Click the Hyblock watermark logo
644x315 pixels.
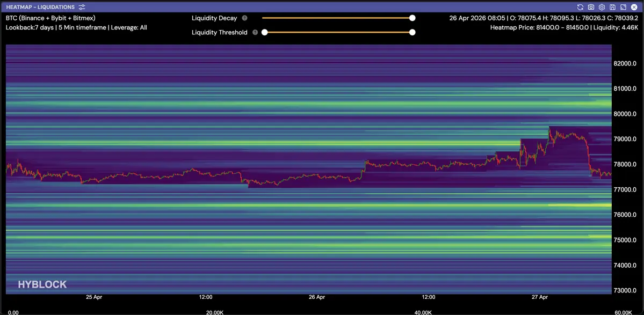click(x=42, y=284)
